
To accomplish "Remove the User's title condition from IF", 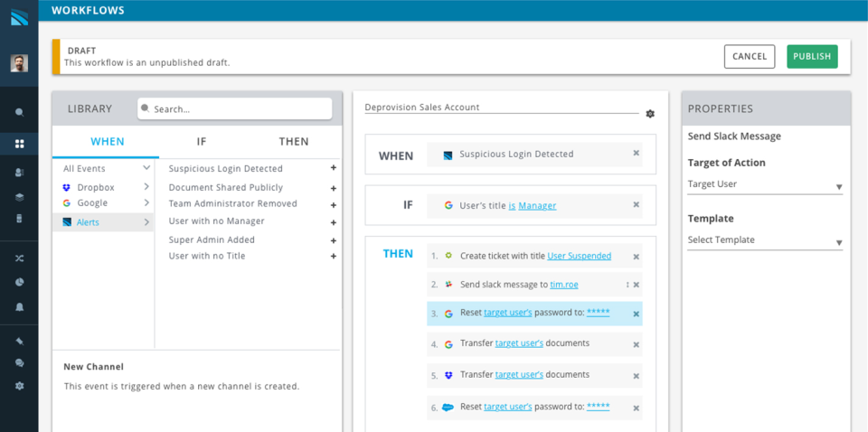I will coord(636,204).
